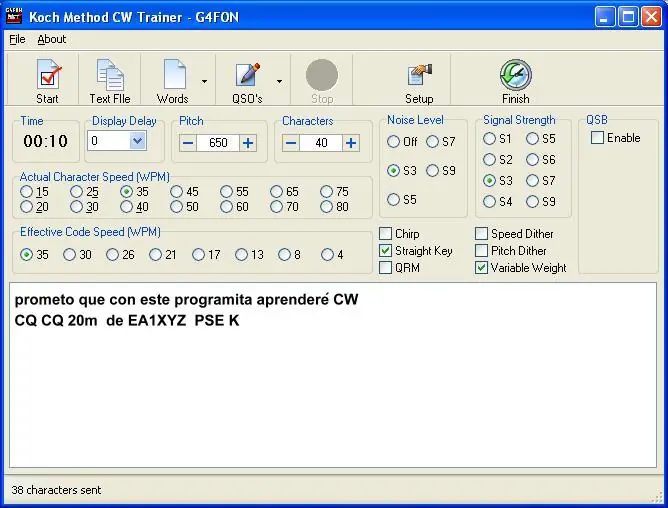Open the Text File toolbar icon
The height and width of the screenshot is (508, 668).
click(x=110, y=75)
